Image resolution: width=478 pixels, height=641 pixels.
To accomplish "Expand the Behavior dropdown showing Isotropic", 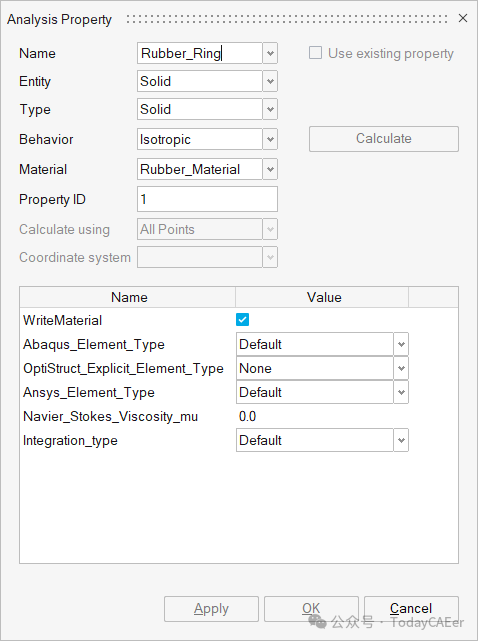I will (x=270, y=139).
